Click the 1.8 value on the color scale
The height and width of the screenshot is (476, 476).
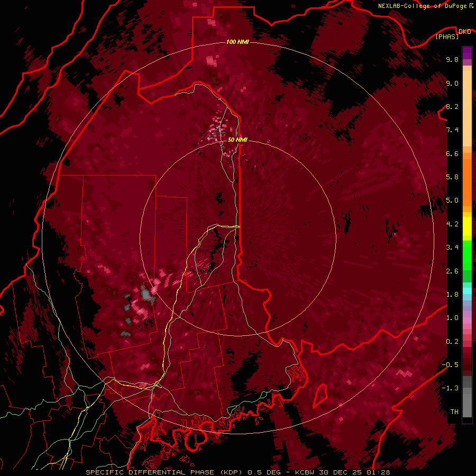click(452, 295)
